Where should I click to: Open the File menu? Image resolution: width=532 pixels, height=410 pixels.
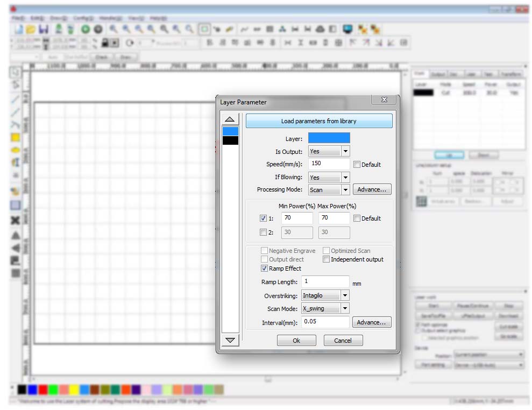pos(16,18)
